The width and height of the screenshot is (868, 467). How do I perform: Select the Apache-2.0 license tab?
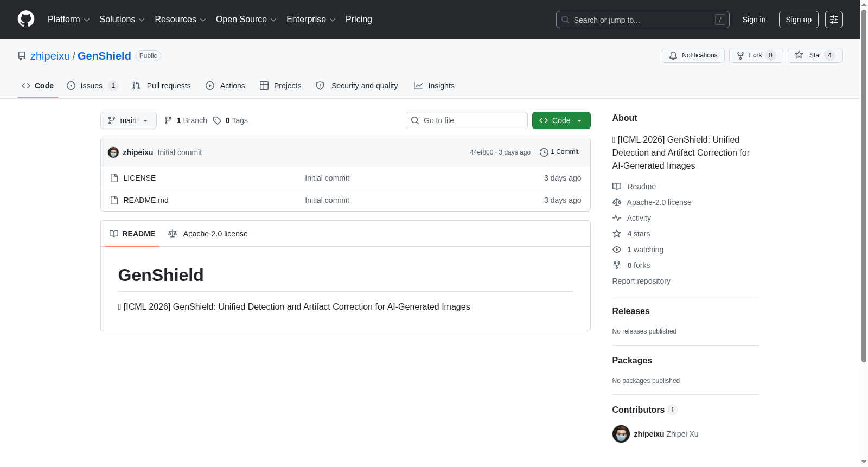208,234
